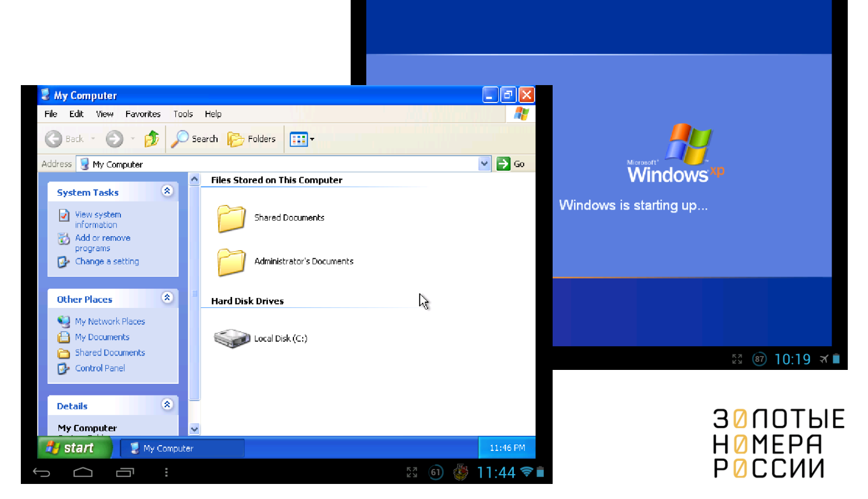Open the Shared Documents folder icon

[231, 218]
